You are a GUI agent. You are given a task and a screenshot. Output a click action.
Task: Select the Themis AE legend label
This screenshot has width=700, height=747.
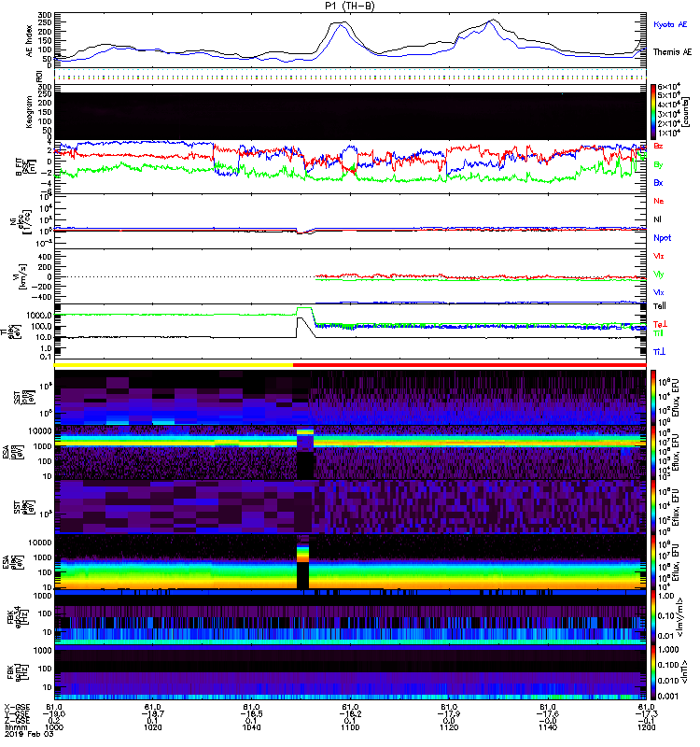[x=672, y=52]
